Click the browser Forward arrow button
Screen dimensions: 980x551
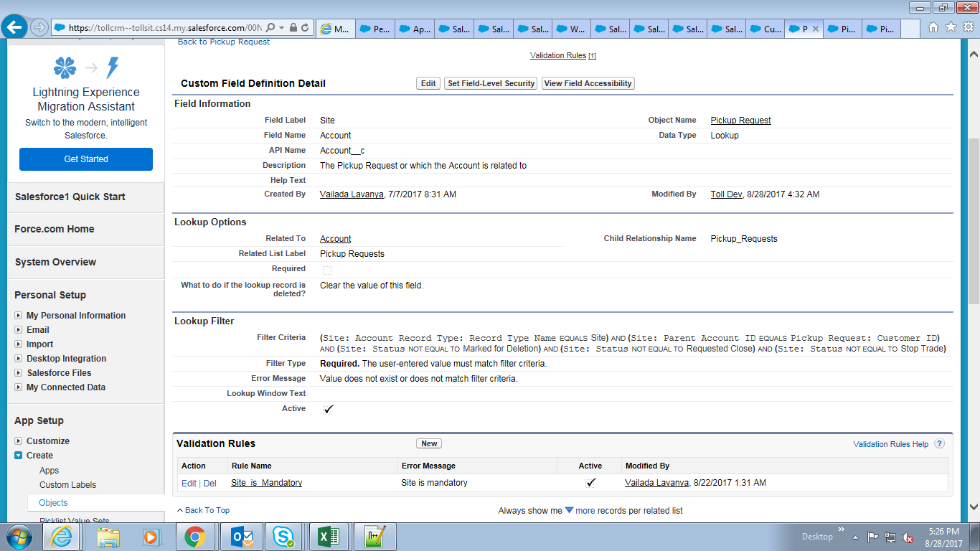tap(39, 27)
